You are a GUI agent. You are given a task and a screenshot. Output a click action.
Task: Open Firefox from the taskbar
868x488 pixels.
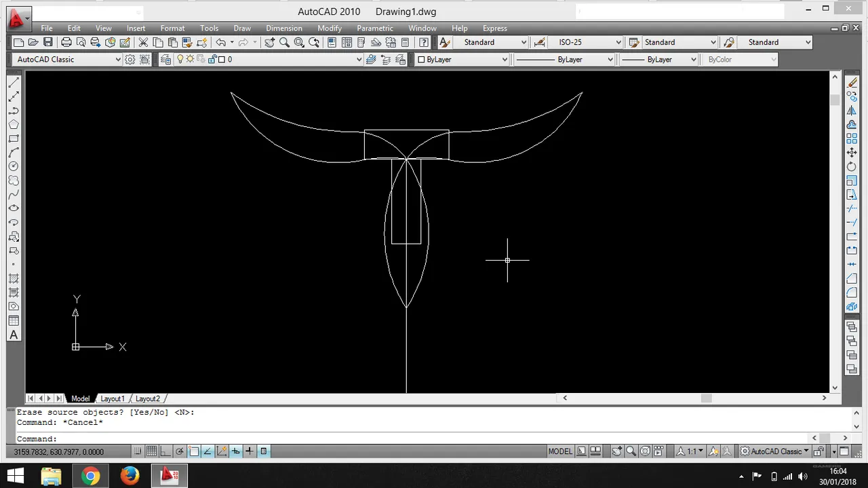pyautogui.click(x=130, y=476)
